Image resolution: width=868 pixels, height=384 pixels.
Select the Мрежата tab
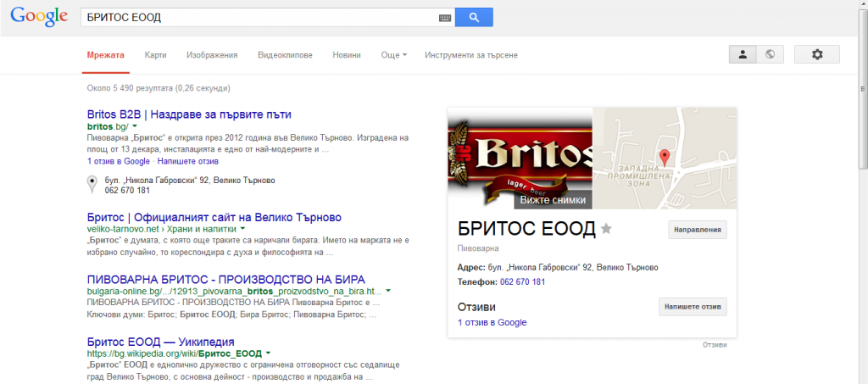tap(106, 55)
